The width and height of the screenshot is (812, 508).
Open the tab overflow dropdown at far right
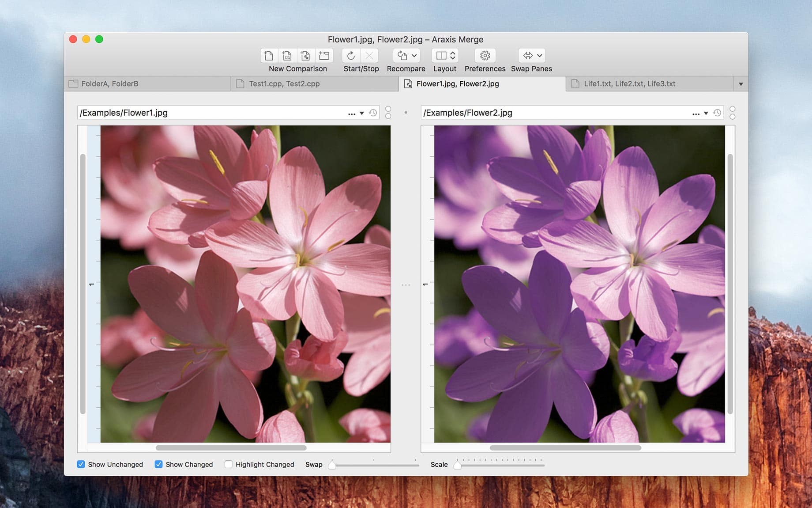741,83
